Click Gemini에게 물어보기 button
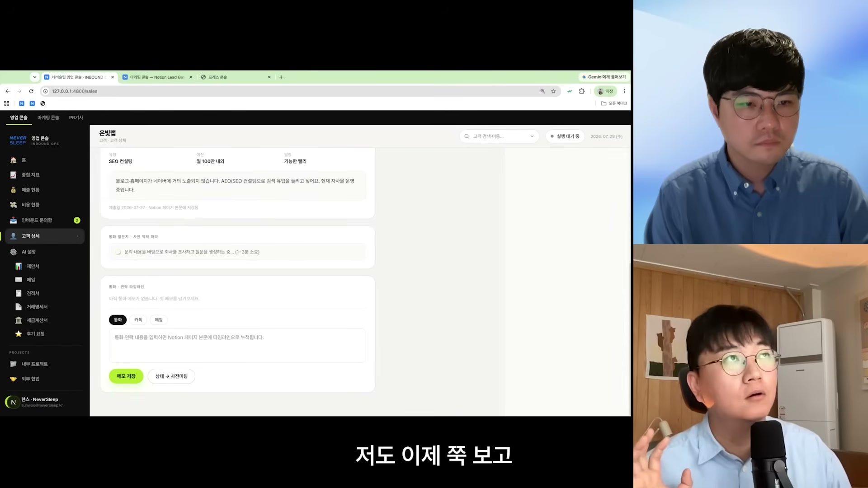The image size is (868, 488). [604, 77]
